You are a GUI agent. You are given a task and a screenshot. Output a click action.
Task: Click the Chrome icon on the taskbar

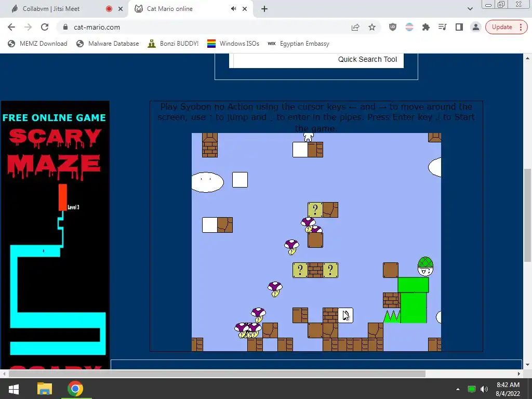pos(75,389)
